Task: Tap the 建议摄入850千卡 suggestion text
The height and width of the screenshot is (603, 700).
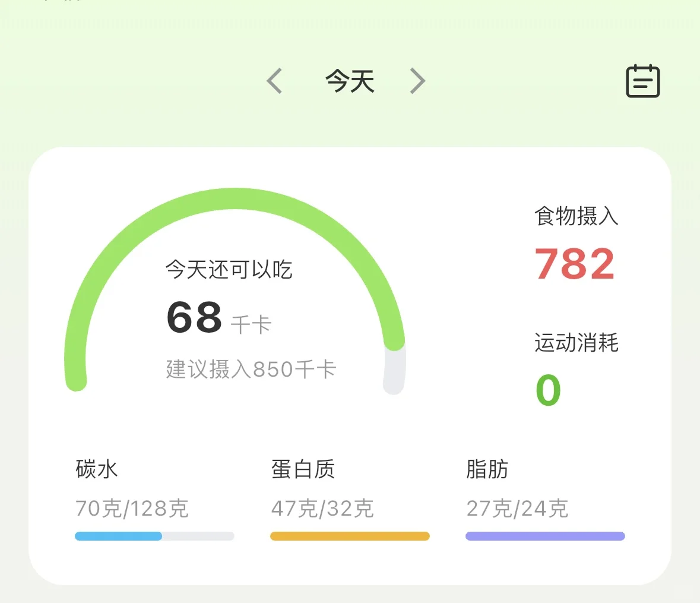Action: pyautogui.click(x=250, y=370)
